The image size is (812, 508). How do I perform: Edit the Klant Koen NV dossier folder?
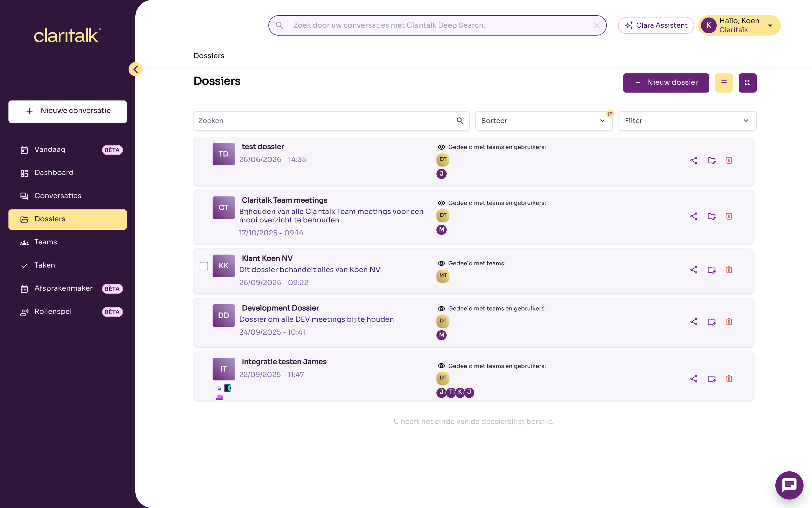coord(711,270)
